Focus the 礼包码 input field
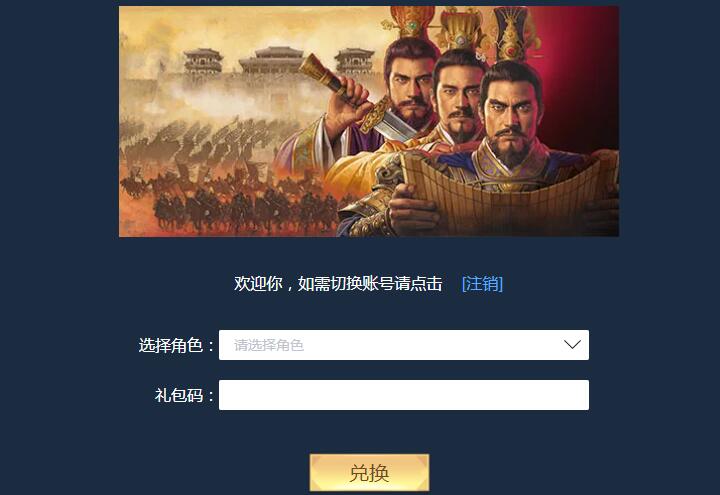 tap(404, 395)
